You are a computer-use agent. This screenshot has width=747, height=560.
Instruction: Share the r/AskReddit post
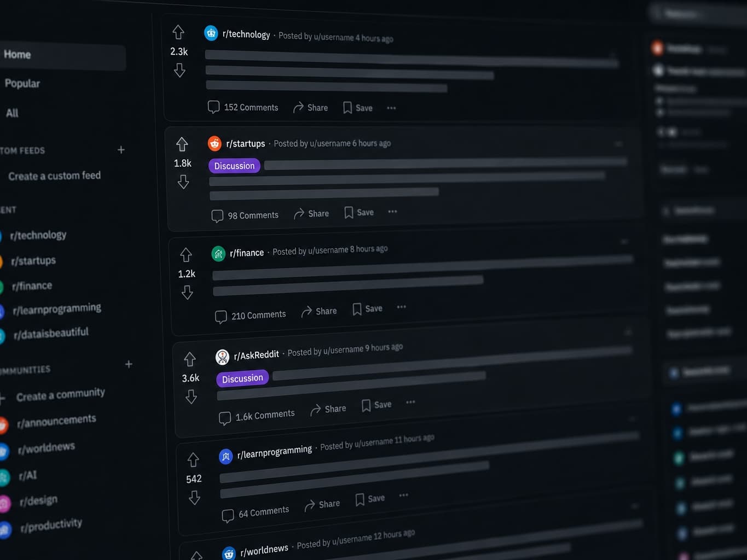point(328,409)
